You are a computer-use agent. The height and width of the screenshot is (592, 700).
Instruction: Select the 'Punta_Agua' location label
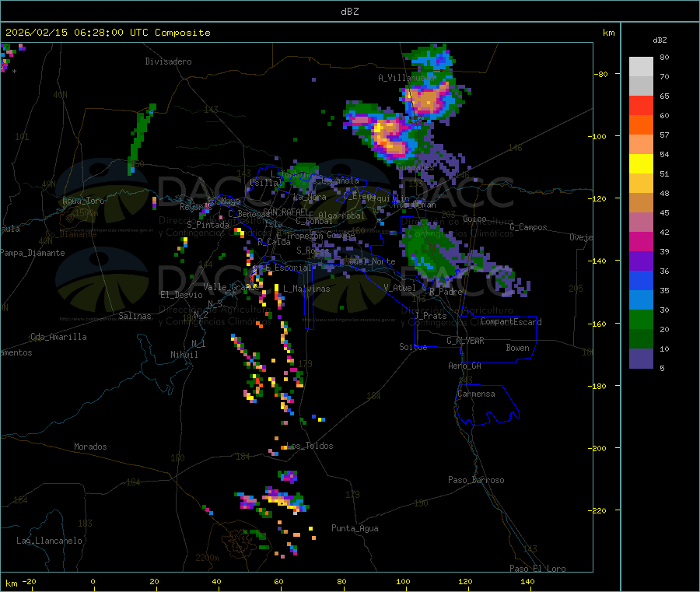tap(355, 528)
